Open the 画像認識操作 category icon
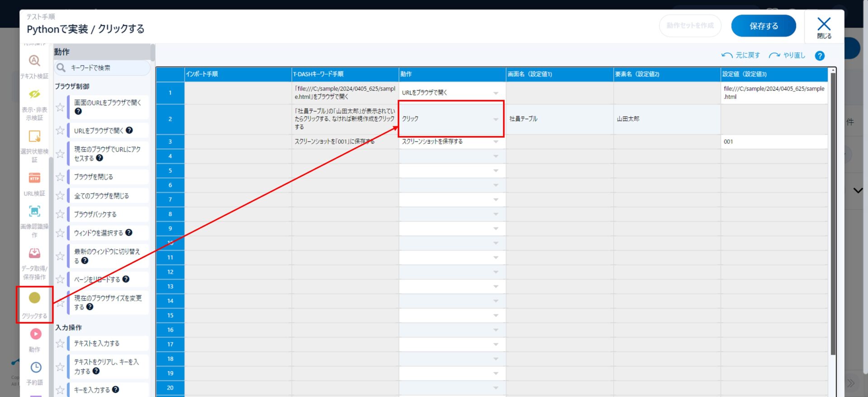This screenshot has height=397, width=868. [34, 212]
